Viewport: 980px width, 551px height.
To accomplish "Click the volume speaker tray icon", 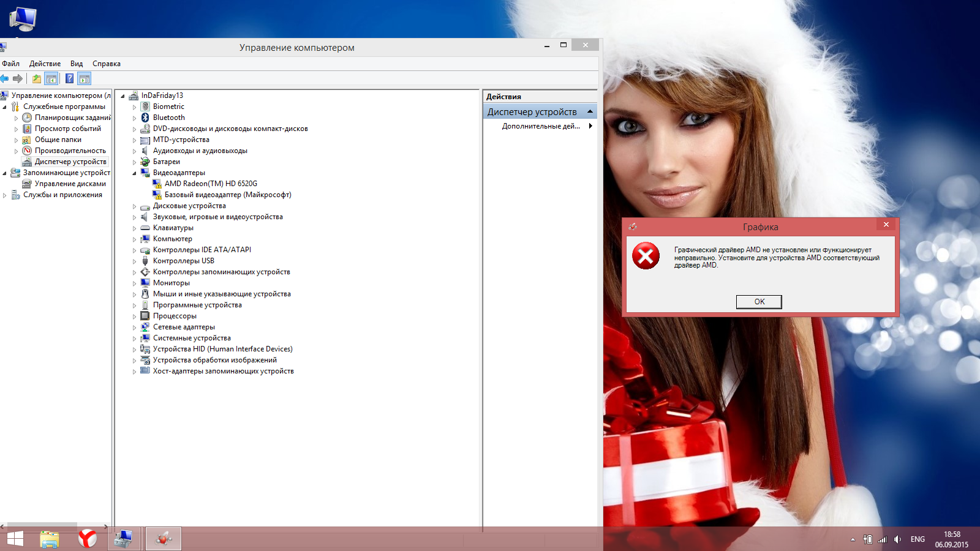I will click(897, 539).
